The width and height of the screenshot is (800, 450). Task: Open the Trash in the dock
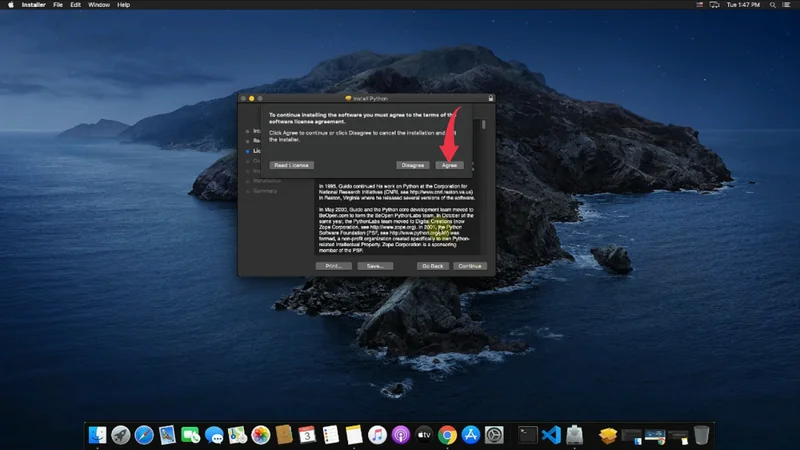pos(702,435)
